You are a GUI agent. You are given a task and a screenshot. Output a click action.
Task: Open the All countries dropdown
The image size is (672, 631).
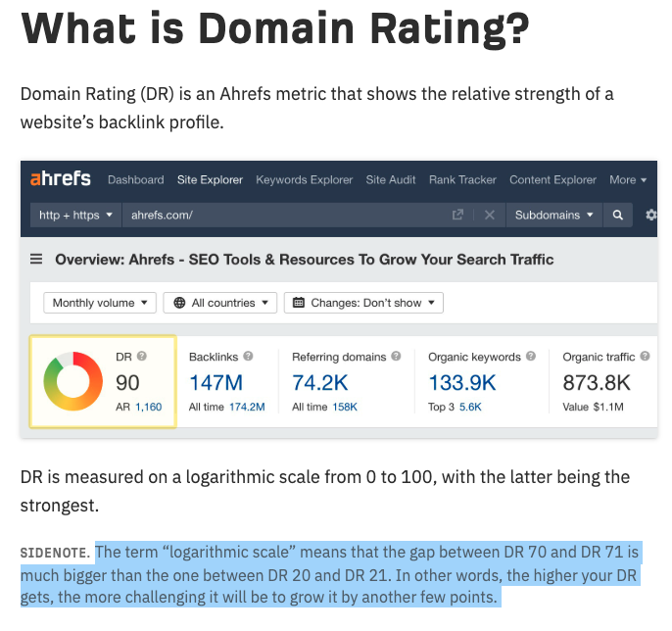click(220, 303)
